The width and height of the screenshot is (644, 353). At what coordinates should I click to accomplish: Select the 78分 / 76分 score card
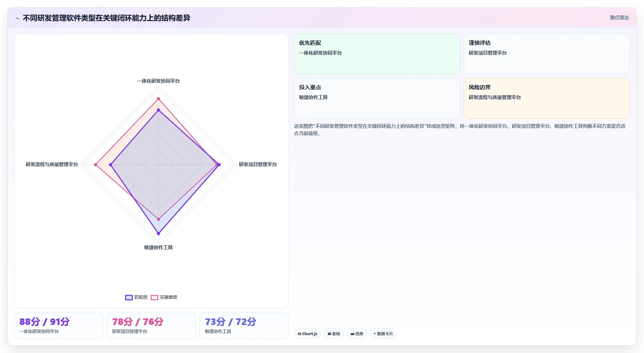pyautogui.click(x=152, y=325)
